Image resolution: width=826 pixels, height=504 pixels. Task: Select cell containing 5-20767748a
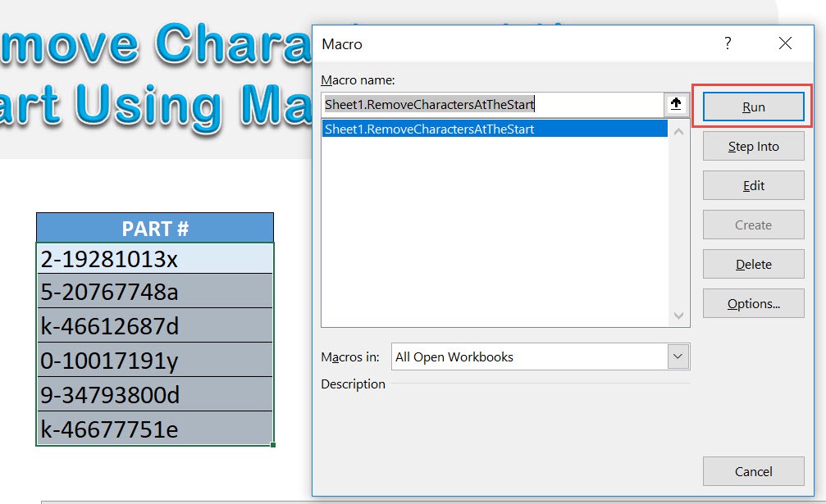[x=155, y=291]
